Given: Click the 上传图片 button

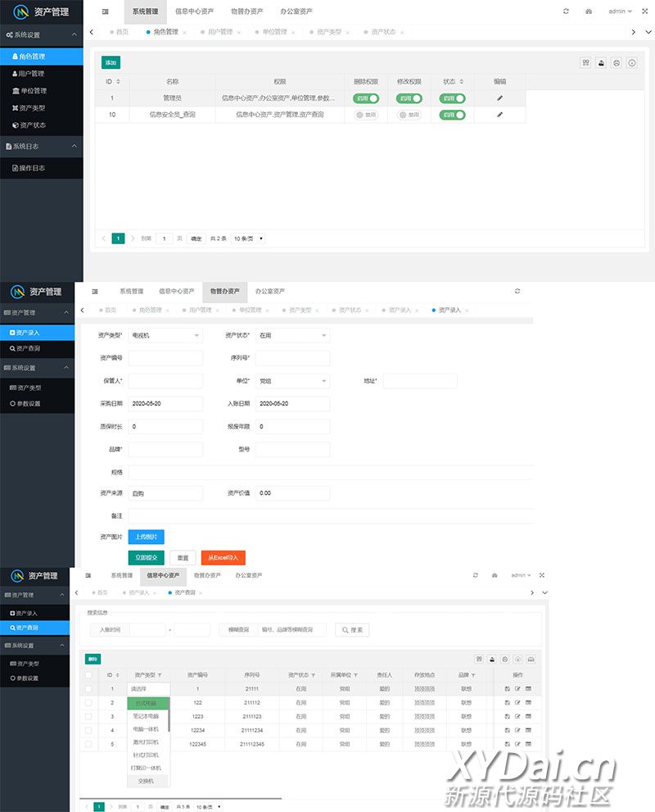Looking at the screenshot, I should (x=147, y=537).
